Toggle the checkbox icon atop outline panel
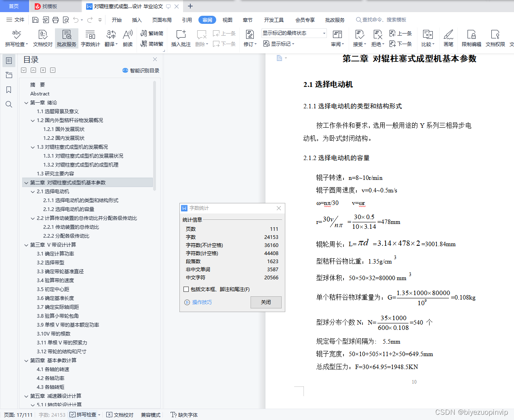 (x=23, y=70)
